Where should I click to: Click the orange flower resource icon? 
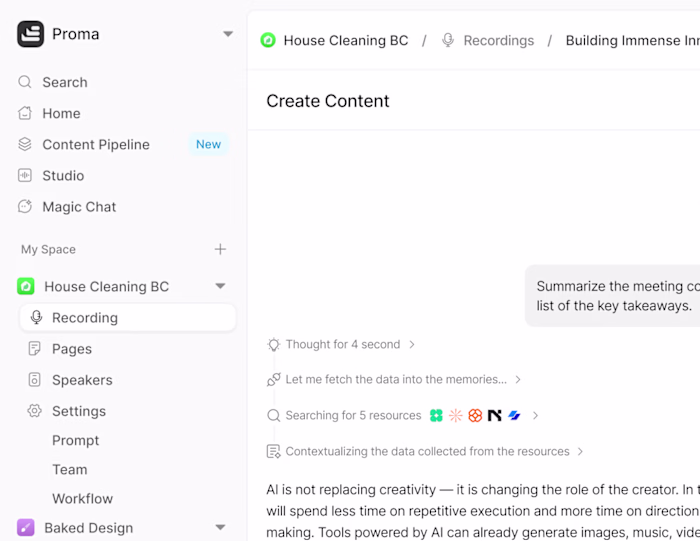(x=475, y=416)
